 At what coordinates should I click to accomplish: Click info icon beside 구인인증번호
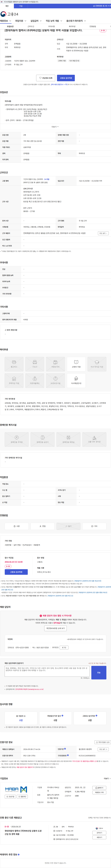[x=68, y=755]
